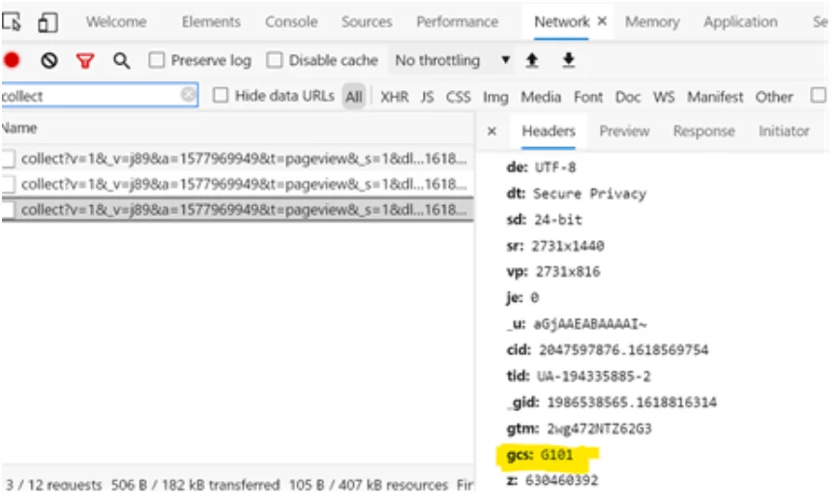The image size is (834, 504).
Task: Click the 3 / 12 requests status
Action: 54,485
